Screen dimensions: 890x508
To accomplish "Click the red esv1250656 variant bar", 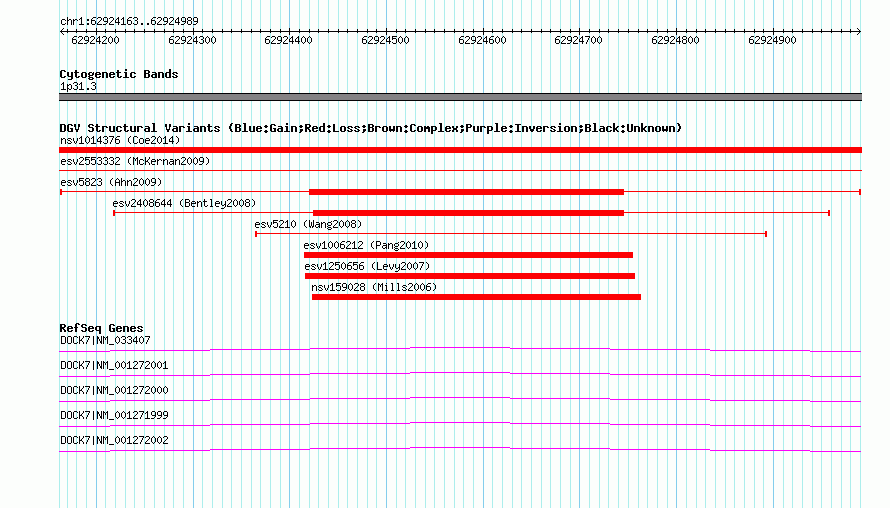I will (470, 276).
